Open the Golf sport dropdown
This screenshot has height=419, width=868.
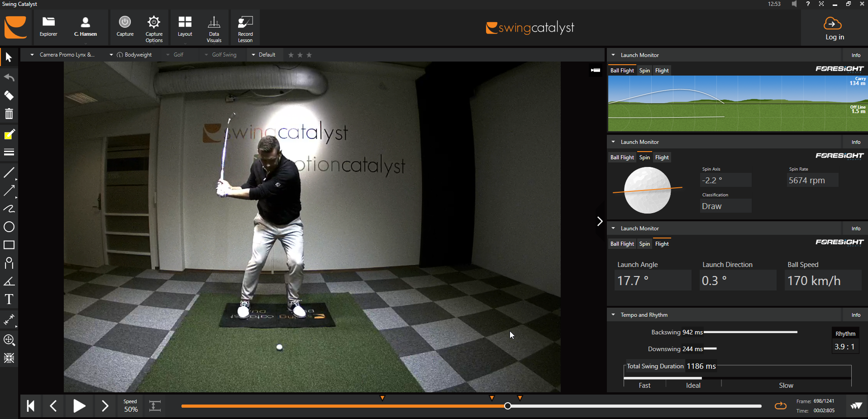tap(175, 55)
